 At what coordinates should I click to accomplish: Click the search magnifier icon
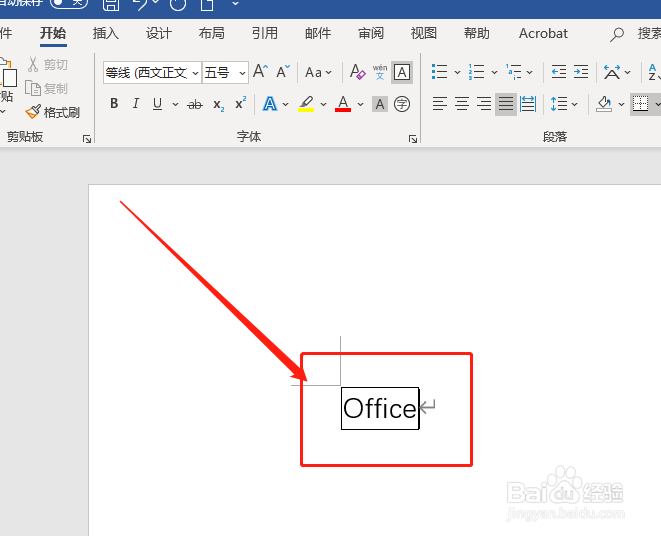[x=617, y=34]
